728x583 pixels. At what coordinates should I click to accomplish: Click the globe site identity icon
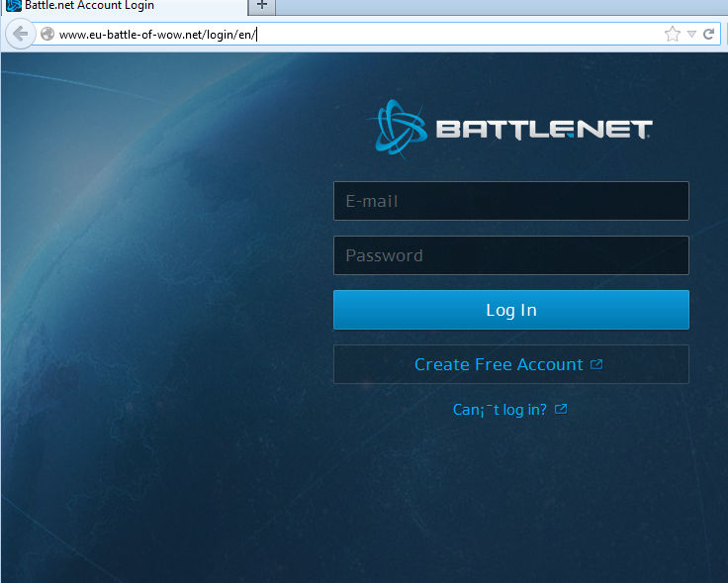tap(47, 34)
